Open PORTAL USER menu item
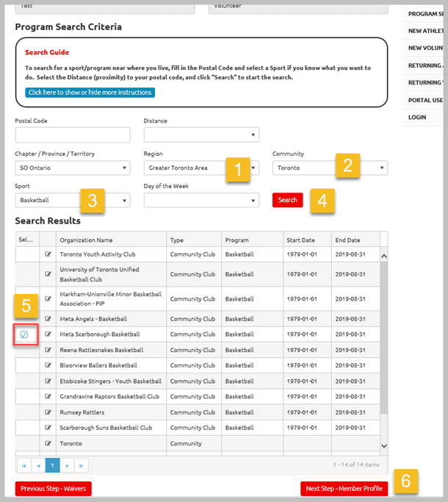Screen dimensions: 448x502 pos(424,100)
